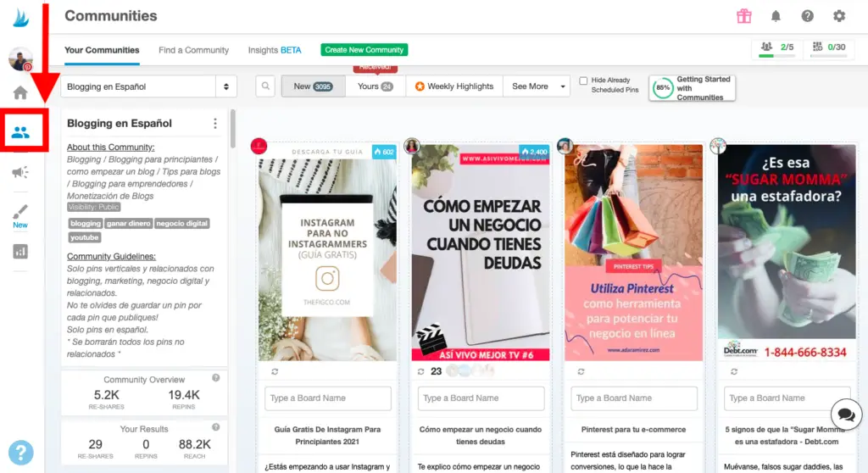Open the user profile avatar
This screenshot has height=473, width=868.
tap(20, 58)
